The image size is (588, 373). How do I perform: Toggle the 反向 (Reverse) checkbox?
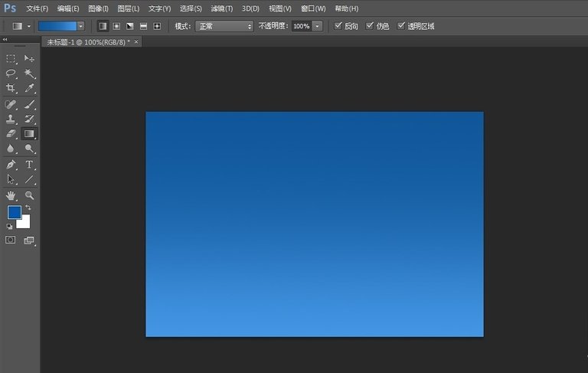(x=339, y=26)
